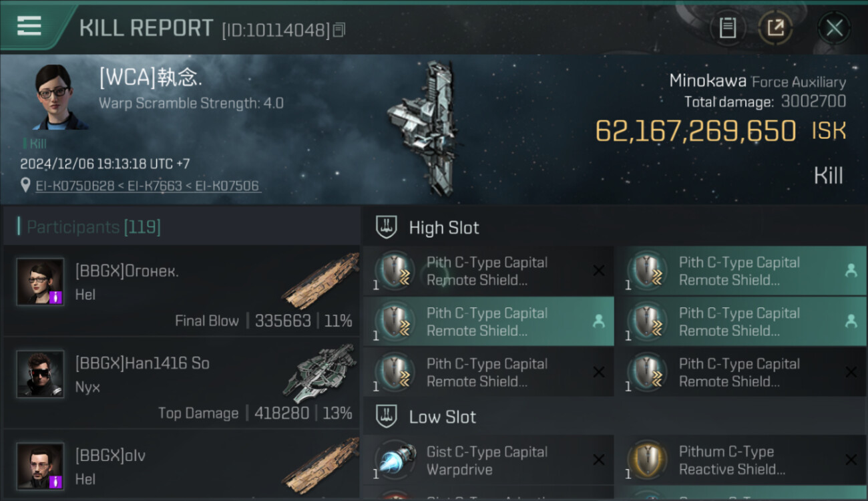
Task: Open the EI-K0750628 location link
Action: tap(75, 186)
